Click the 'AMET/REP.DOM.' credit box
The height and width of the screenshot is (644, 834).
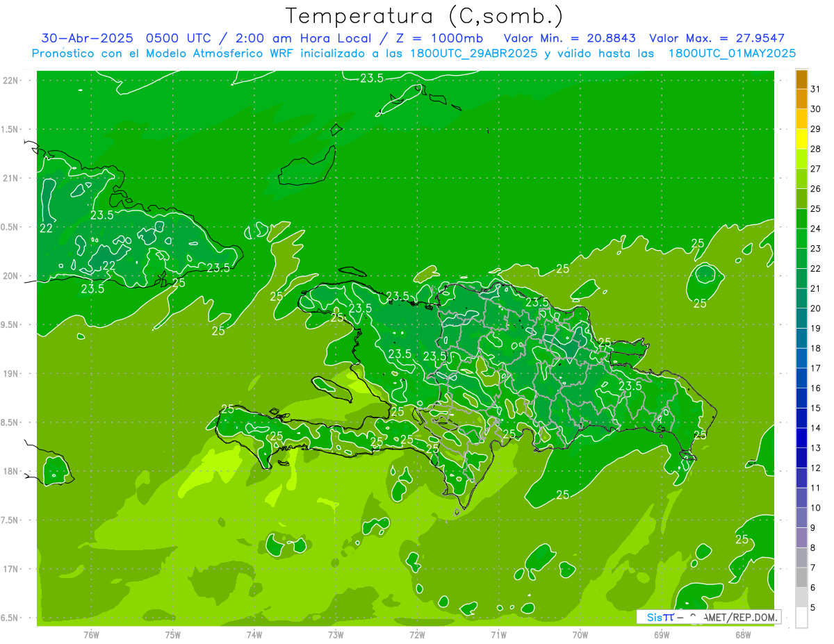click(x=709, y=617)
